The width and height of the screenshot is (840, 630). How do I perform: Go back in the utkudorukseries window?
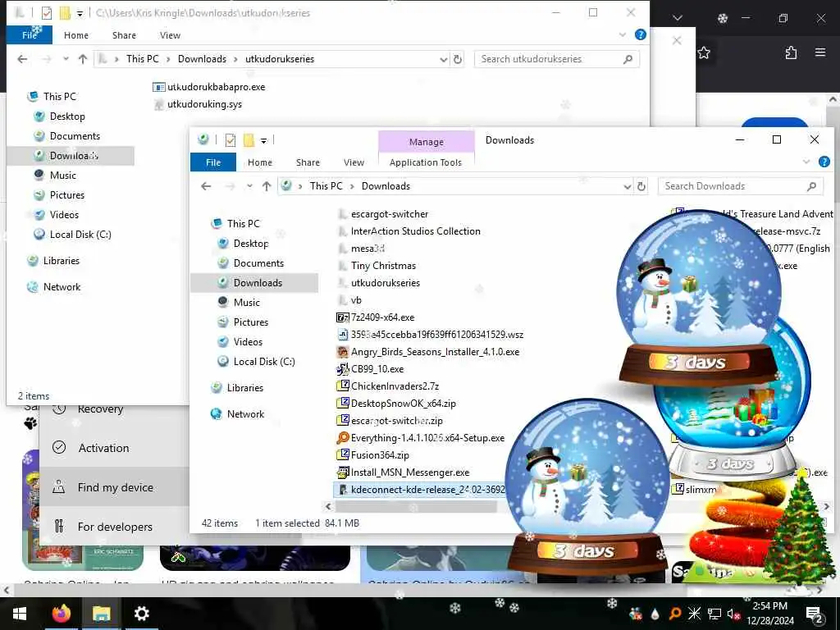click(x=22, y=59)
